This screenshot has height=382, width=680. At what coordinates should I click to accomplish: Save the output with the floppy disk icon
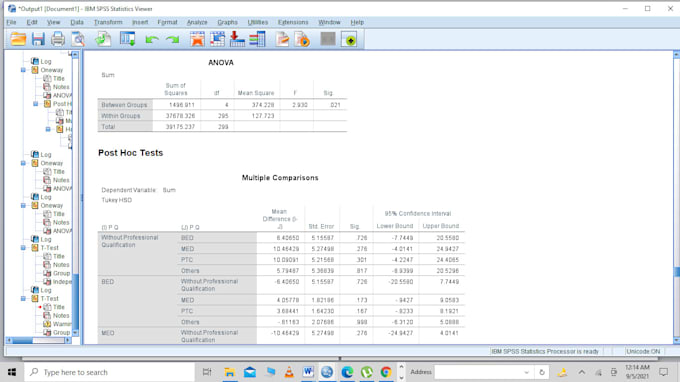click(x=38, y=39)
